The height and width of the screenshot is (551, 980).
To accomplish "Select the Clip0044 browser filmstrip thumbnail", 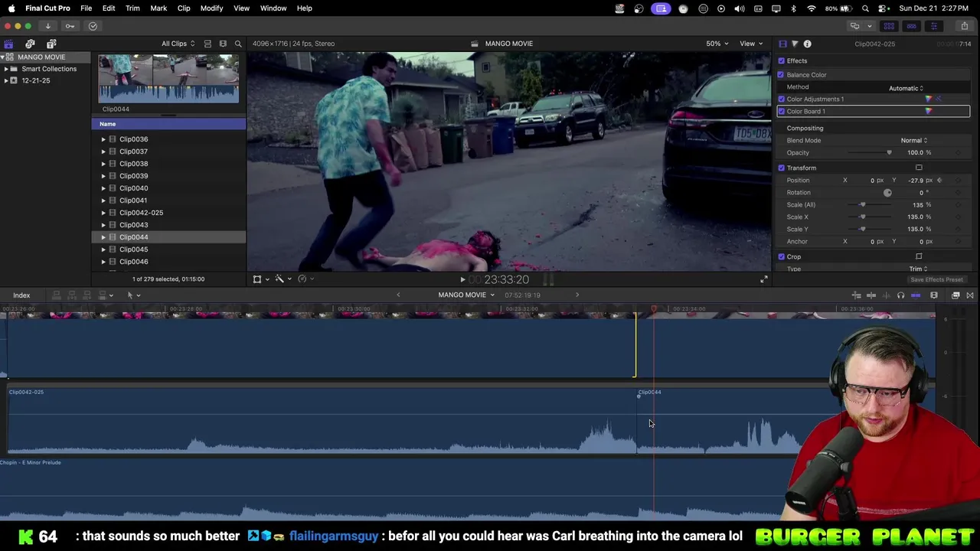I will 168,78.
